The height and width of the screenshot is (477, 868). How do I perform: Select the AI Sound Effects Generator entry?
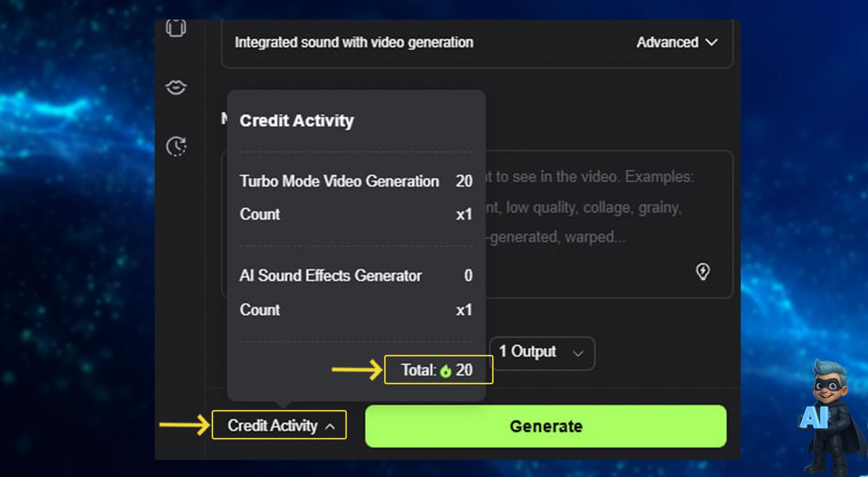pos(330,276)
